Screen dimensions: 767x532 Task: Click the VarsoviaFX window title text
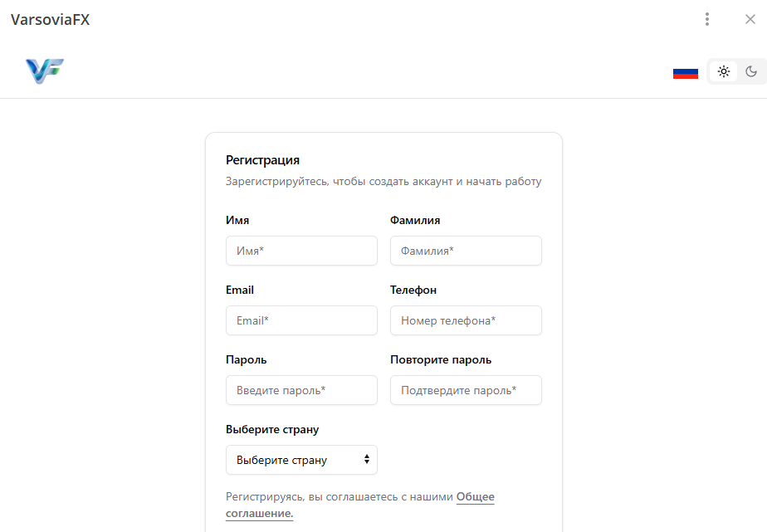coord(50,20)
